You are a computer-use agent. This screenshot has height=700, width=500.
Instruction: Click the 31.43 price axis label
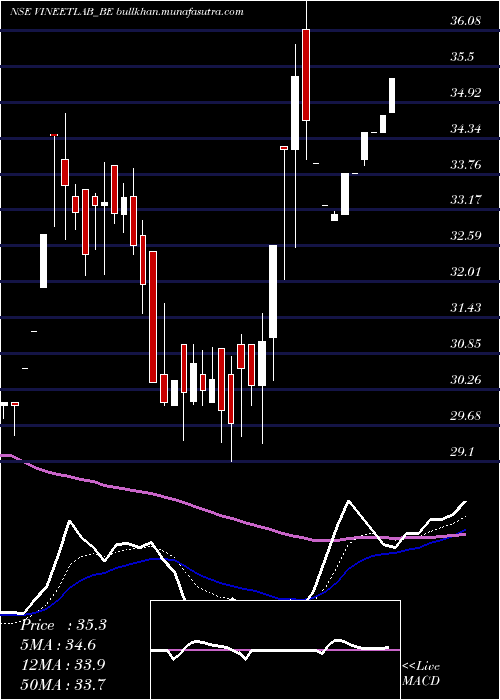pos(466,308)
